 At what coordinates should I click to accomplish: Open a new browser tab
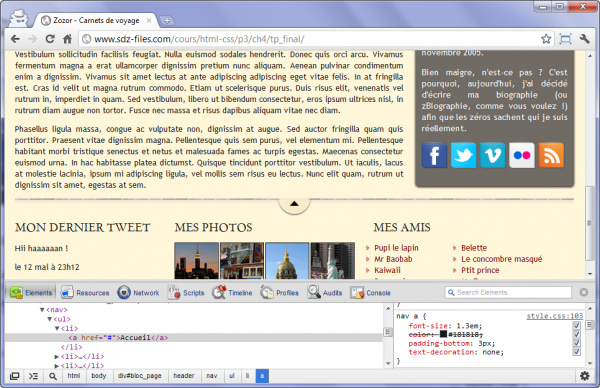(167, 21)
